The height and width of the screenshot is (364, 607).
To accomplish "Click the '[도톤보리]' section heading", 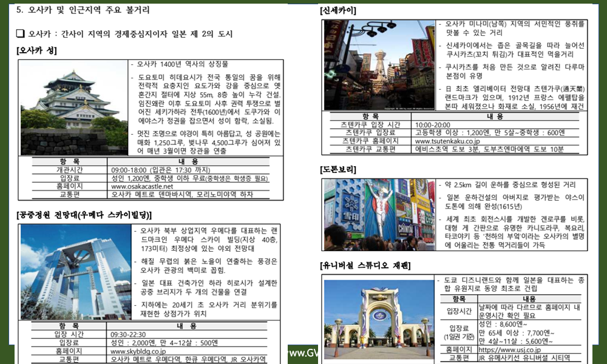I will click(x=338, y=169).
